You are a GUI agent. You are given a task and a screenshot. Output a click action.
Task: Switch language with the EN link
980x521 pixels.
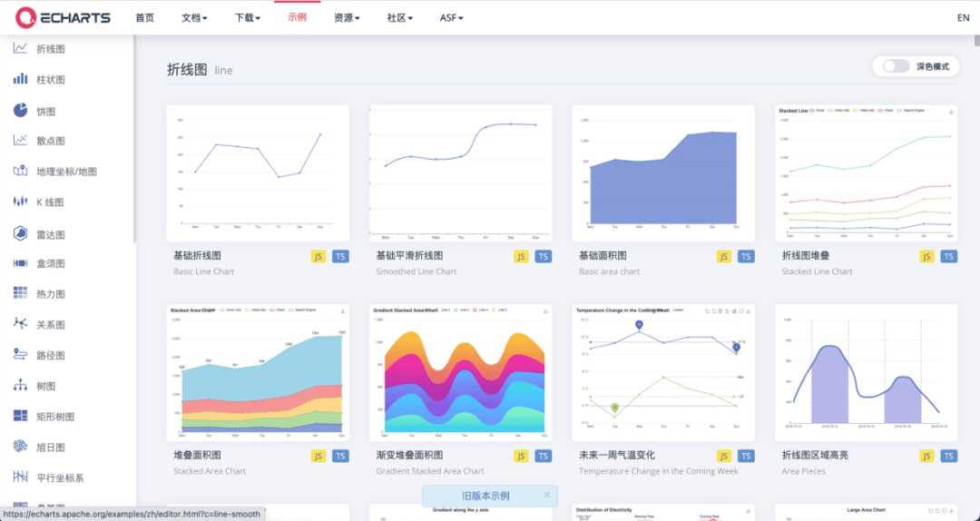[x=963, y=18]
